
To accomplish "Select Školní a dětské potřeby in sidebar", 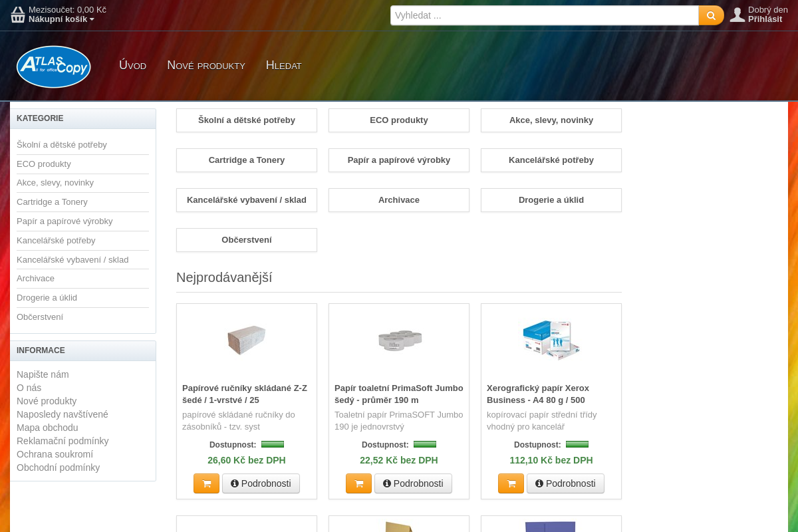I will [62, 145].
